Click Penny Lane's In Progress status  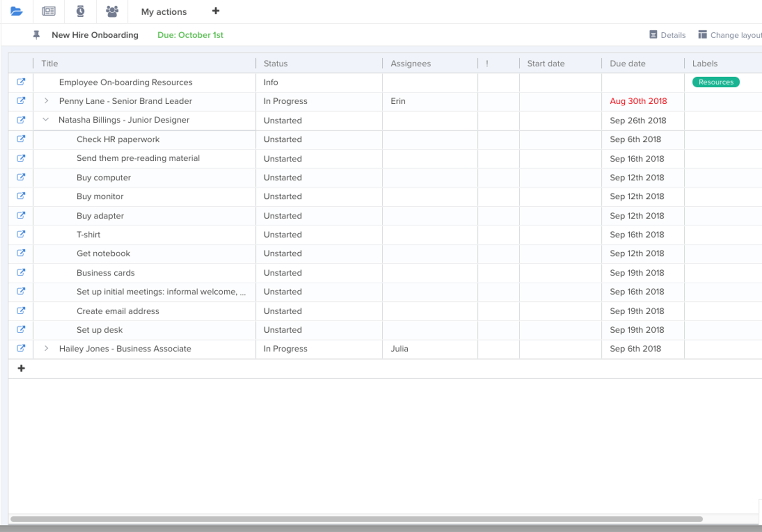[x=285, y=101]
